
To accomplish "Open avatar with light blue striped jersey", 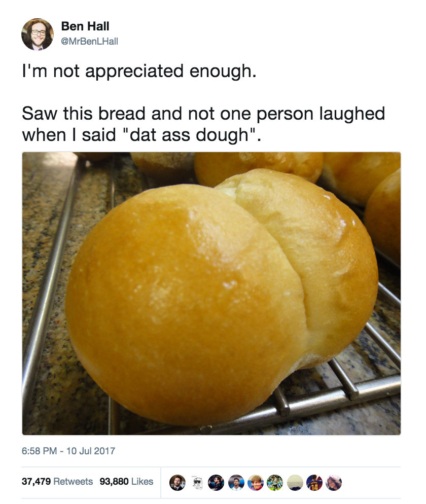I will tap(236, 483).
